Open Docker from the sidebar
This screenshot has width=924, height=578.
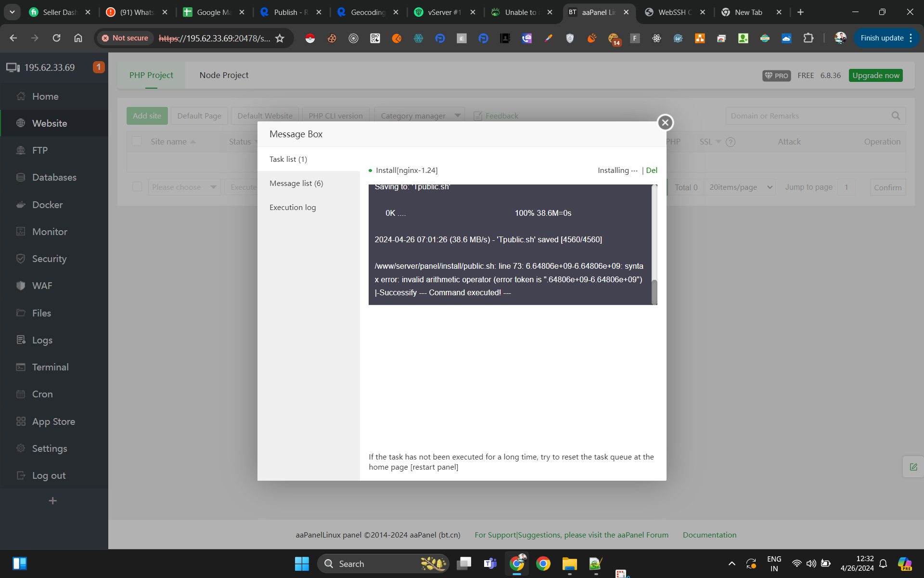click(47, 205)
